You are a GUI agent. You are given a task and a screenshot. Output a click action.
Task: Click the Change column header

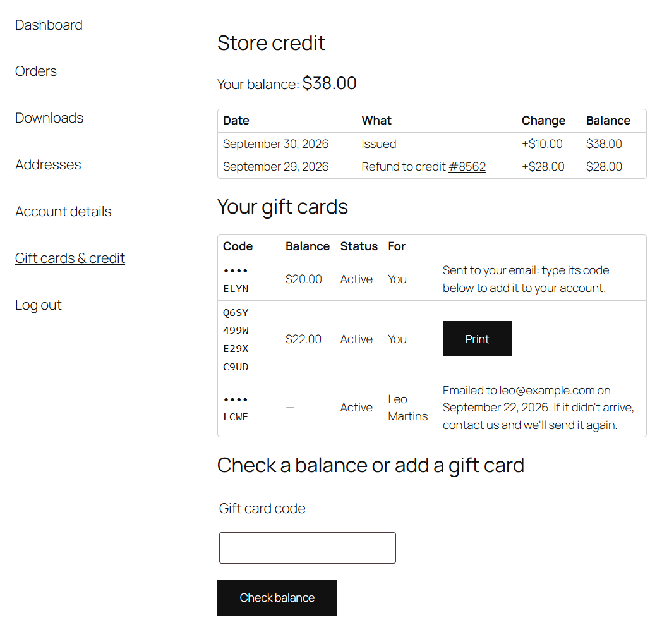[543, 121]
